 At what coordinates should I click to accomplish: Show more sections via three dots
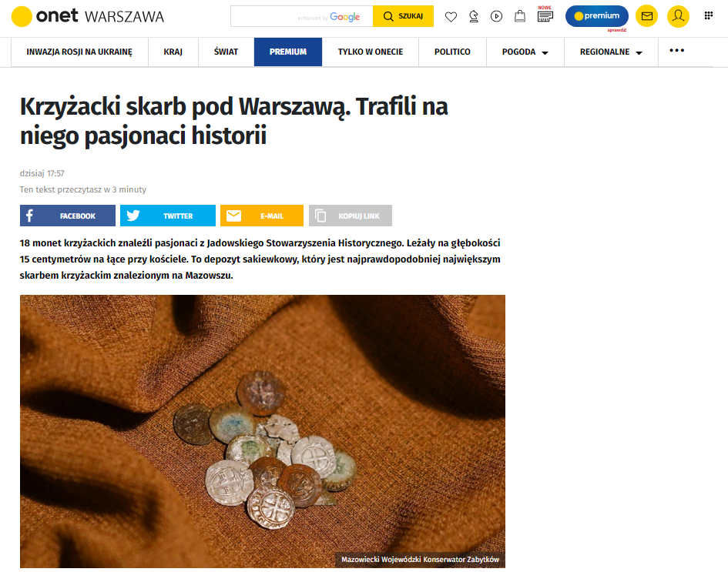(x=677, y=51)
